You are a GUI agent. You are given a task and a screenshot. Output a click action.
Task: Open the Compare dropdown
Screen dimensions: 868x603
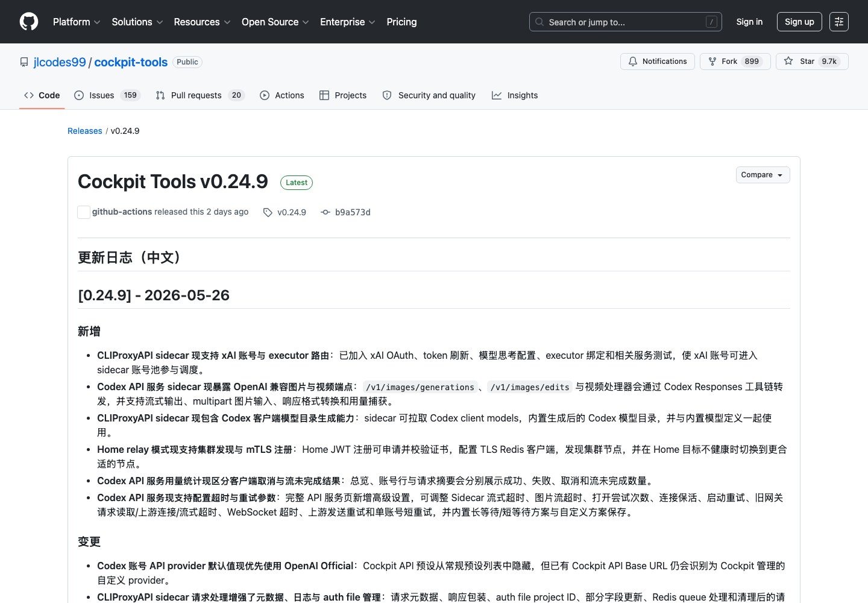tap(763, 175)
